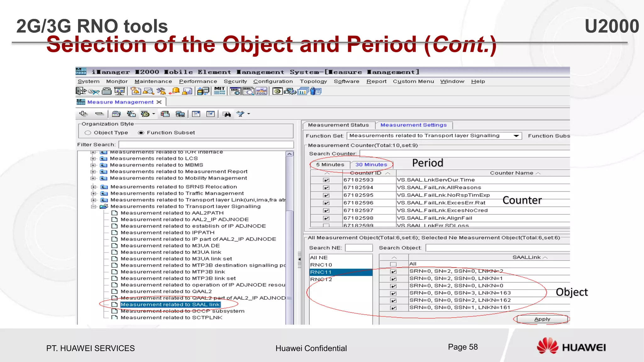Screen dimensions: 644x362
Task: Expand Measurements related to Traffic Management
Action: [x=93, y=194]
